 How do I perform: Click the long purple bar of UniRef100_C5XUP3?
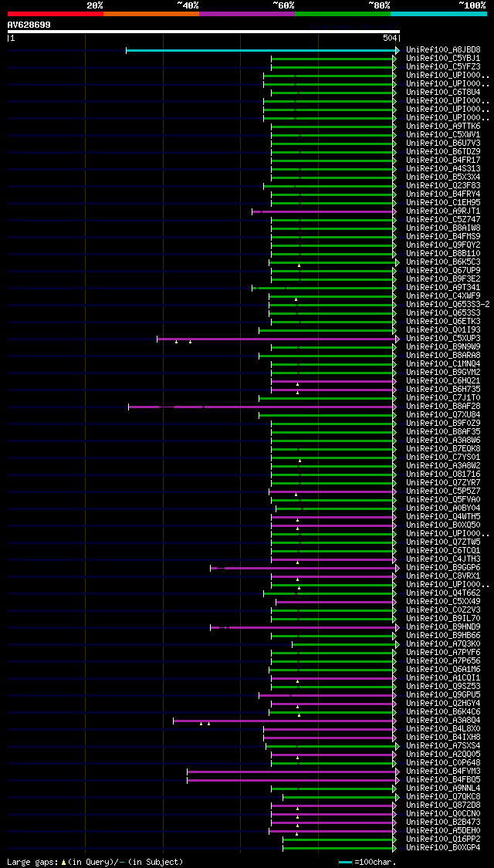pos(277,339)
